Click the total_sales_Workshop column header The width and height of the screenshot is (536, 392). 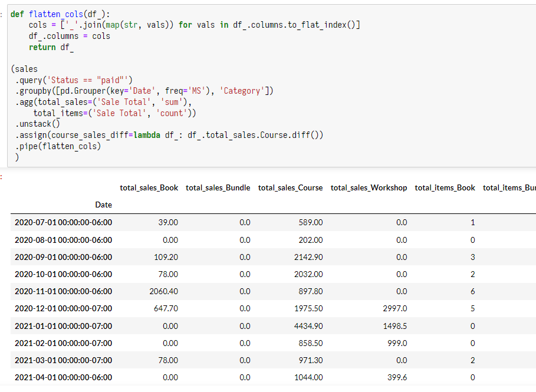369,187
